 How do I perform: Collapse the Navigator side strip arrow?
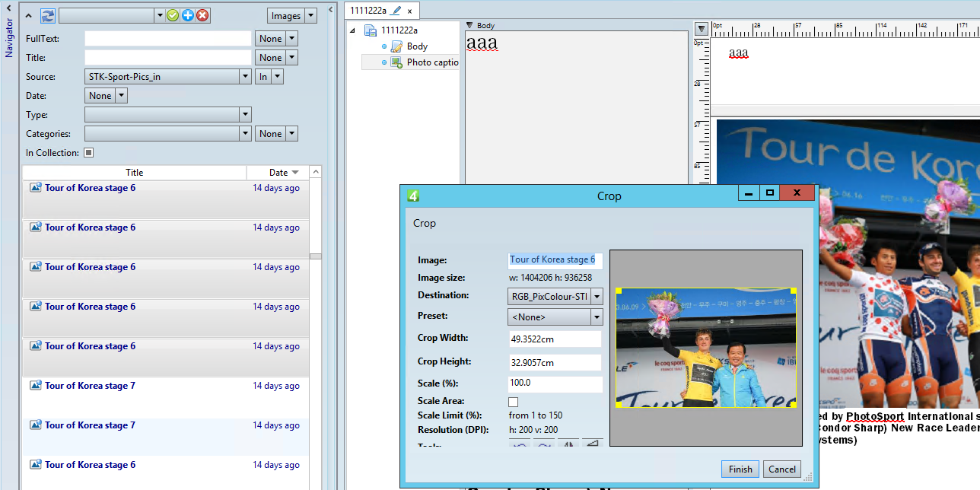9,8
